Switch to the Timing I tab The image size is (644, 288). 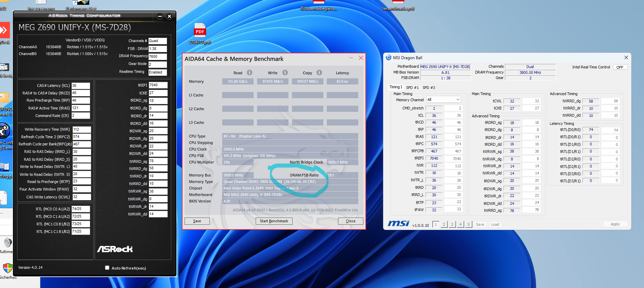[396, 87]
